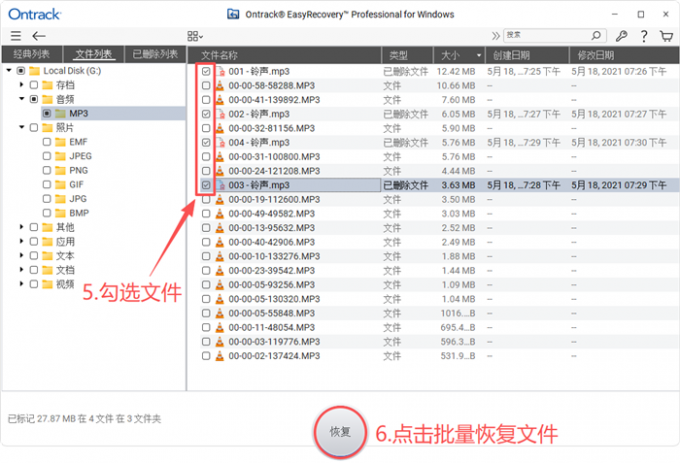Expand the 文本 folder node
Screen dimensions: 680x463
[22, 255]
